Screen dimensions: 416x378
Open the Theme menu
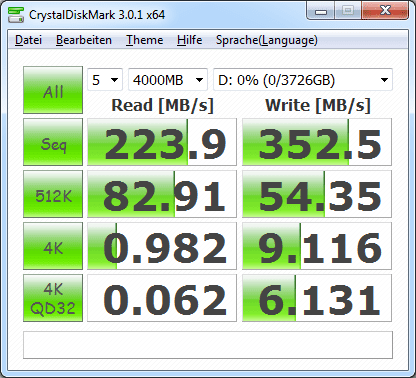[144, 40]
